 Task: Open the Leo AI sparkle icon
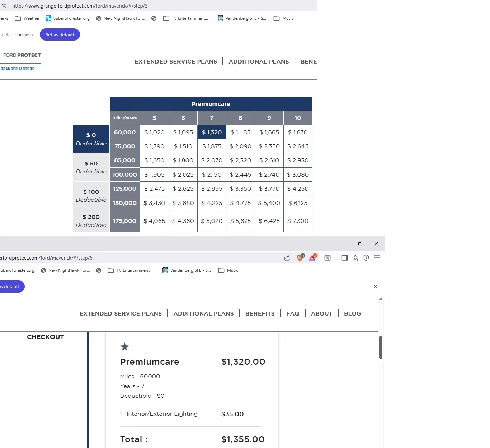click(x=355, y=258)
